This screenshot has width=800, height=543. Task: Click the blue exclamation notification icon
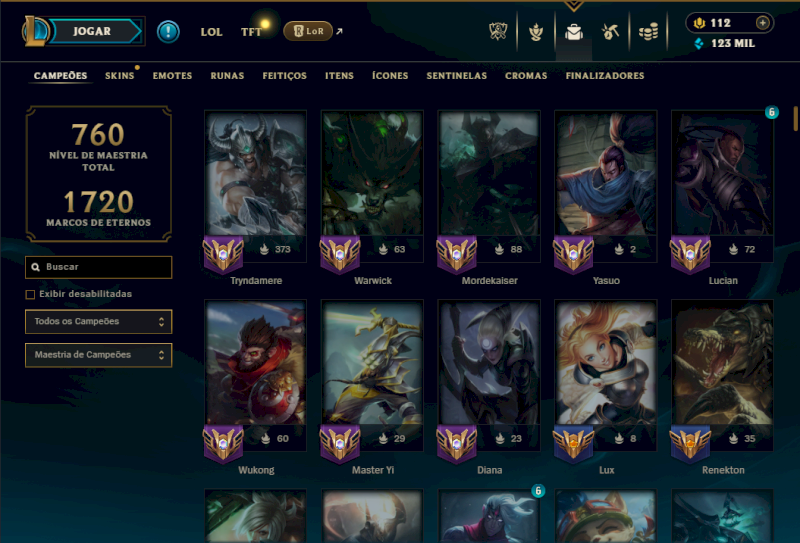coord(168,32)
